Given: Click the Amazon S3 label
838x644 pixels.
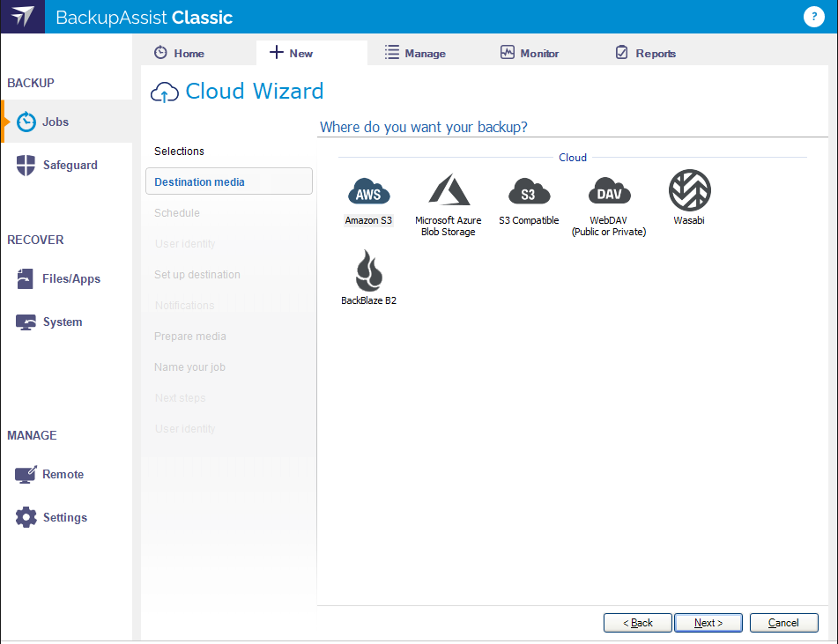Looking at the screenshot, I should 368,220.
